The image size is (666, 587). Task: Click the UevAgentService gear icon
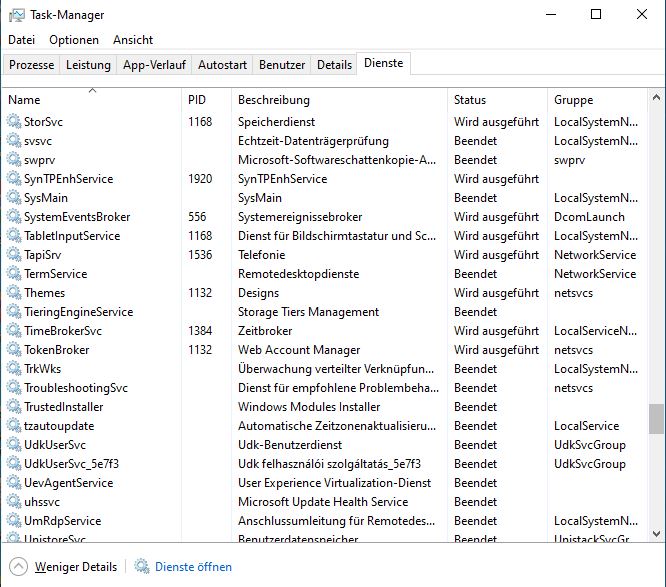(x=14, y=483)
